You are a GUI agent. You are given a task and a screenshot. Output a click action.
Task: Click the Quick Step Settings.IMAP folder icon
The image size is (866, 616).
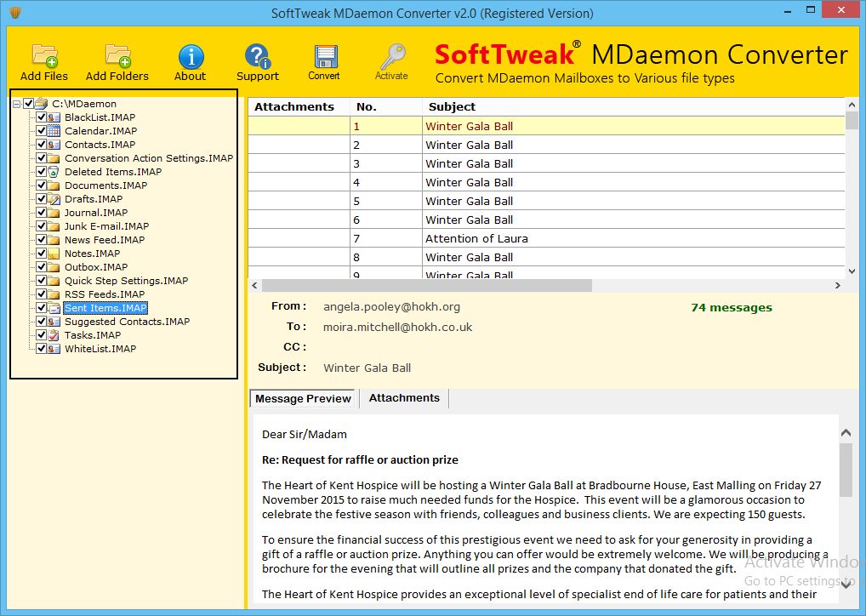point(54,281)
